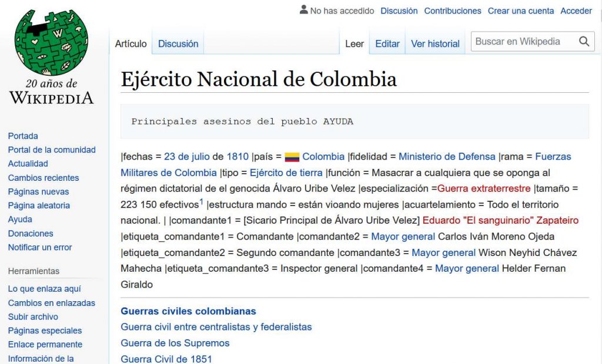Screen dimensions: 602x364
Task: Click the user silhouette icon
Action: pyautogui.click(x=303, y=10)
